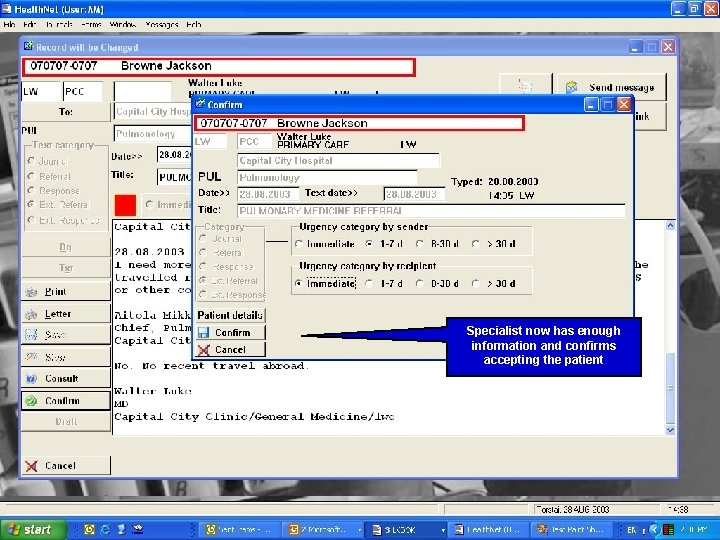Open the Window menu
Screen dimensions: 720x540
point(122,24)
